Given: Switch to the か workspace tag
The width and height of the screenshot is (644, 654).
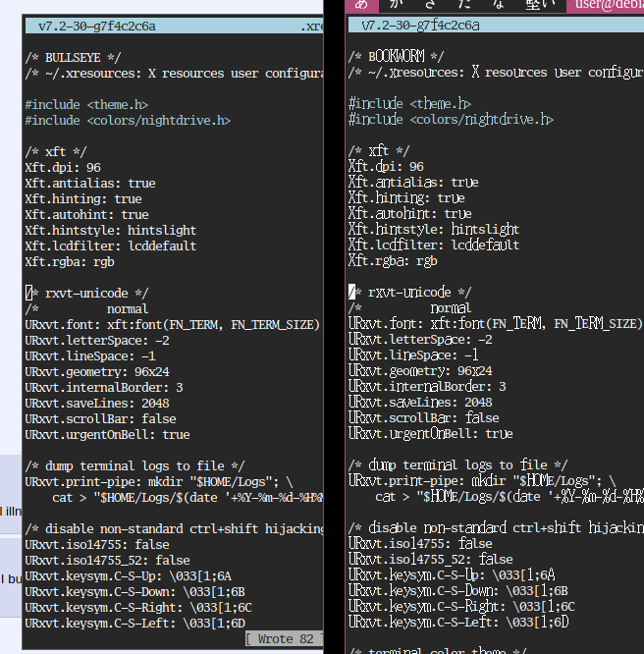Looking at the screenshot, I should click(396, 5).
